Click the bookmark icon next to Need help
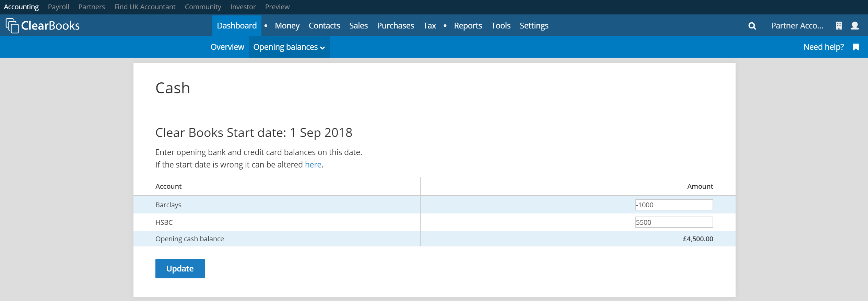 point(856,47)
